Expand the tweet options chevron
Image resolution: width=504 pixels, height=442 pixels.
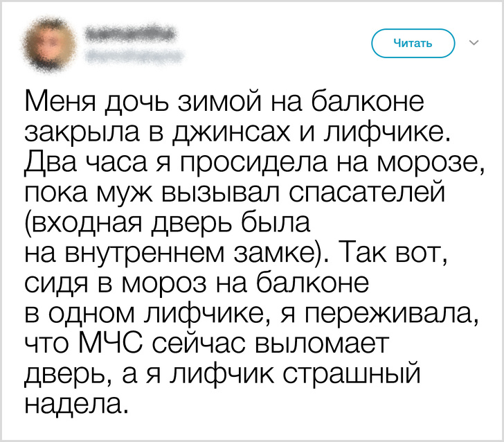[x=474, y=44]
